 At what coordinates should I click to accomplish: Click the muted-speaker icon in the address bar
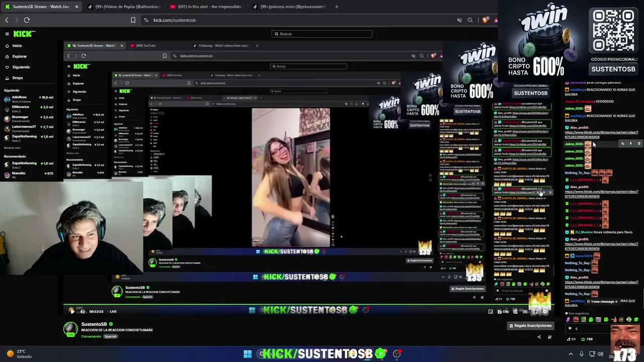(x=459, y=20)
